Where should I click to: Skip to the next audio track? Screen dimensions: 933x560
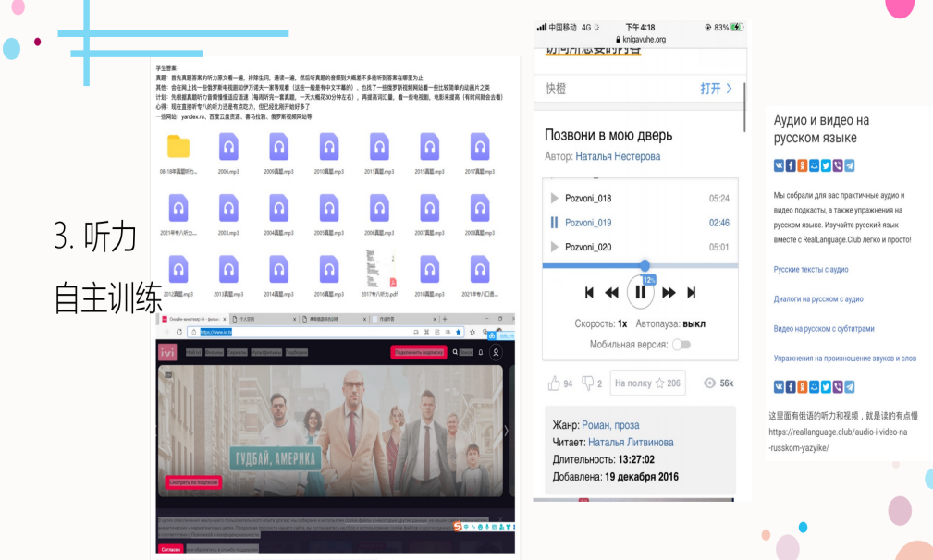(x=691, y=293)
